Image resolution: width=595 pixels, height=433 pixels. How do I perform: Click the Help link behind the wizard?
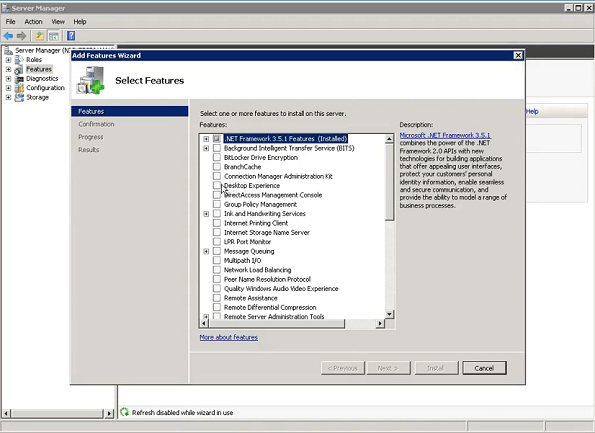pos(532,111)
